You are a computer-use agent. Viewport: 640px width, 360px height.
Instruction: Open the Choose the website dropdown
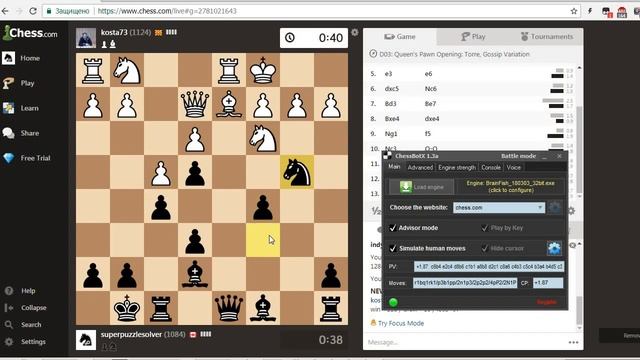[x=499, y=207]
